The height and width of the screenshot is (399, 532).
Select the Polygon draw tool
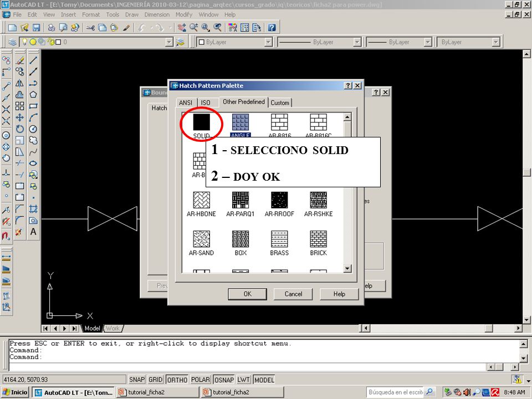33,95
